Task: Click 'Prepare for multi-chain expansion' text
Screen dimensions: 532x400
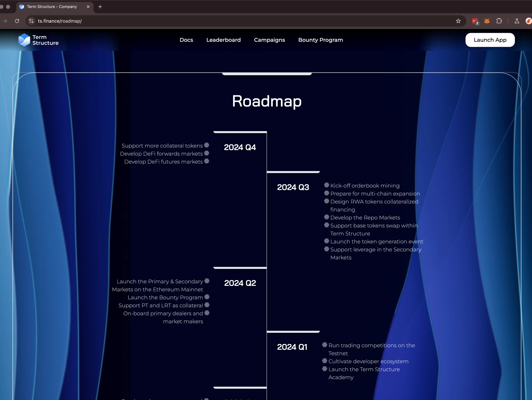Action: [x=375, y=194]
